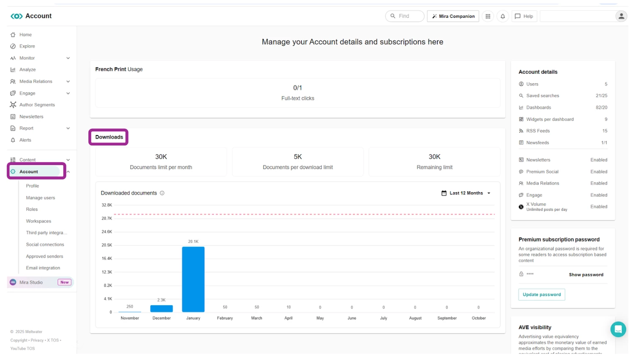This screenshot has height=364, width=631.
Task: Click the December bar in chart
Action: (161, 309)
